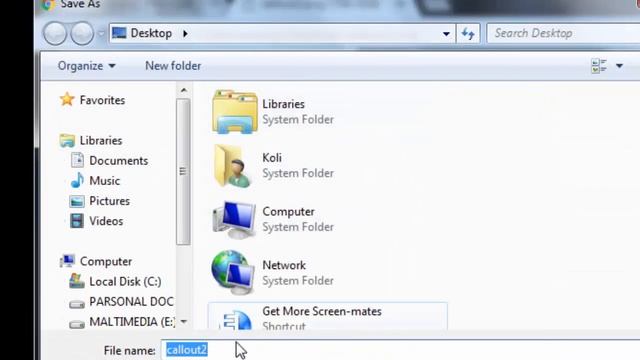Click the Back navigation arrow button

(x=55, y=33)
